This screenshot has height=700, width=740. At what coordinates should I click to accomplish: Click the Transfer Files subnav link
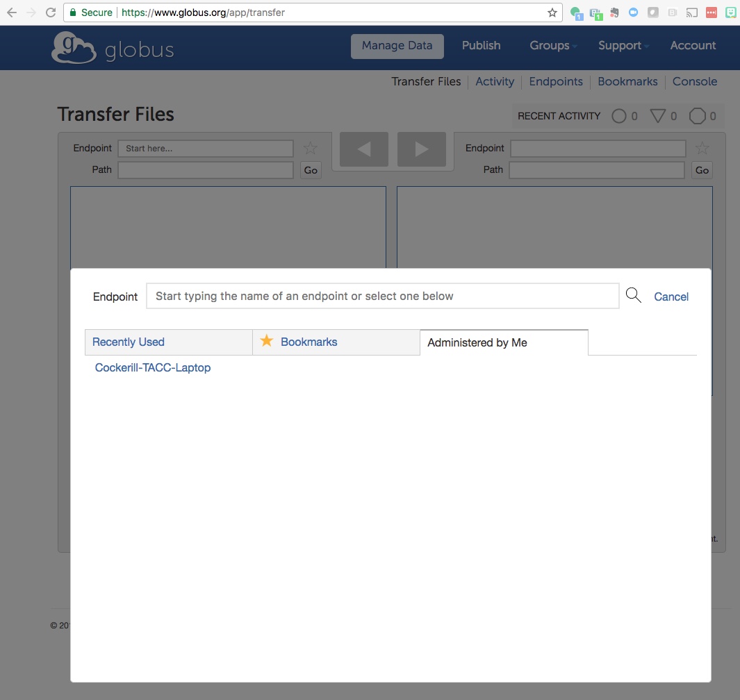coord(426,82)
